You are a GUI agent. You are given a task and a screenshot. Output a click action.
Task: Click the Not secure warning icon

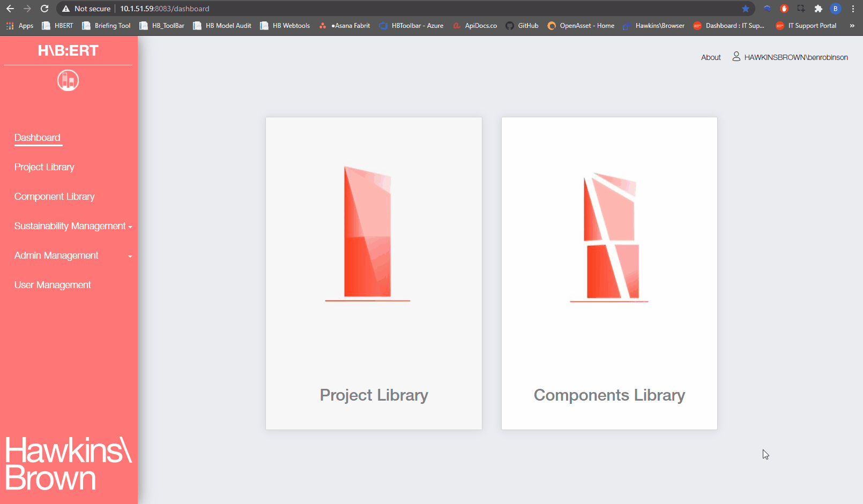(x=66, y=9)
